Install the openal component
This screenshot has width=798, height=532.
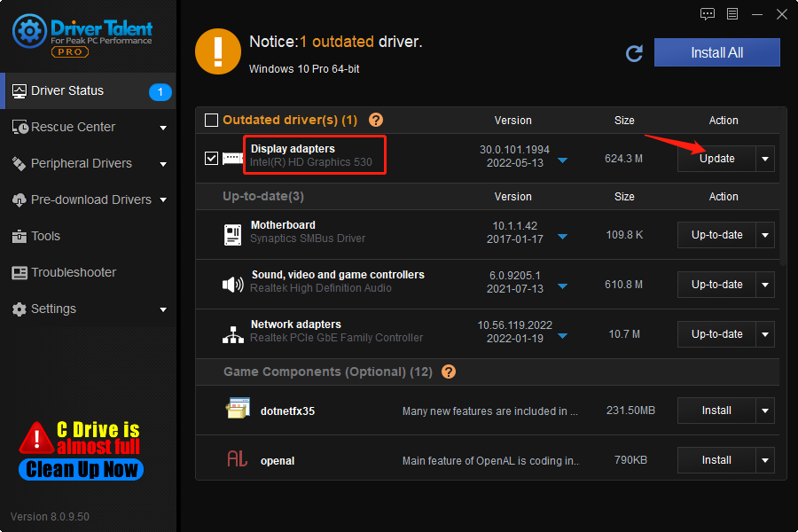716,460
